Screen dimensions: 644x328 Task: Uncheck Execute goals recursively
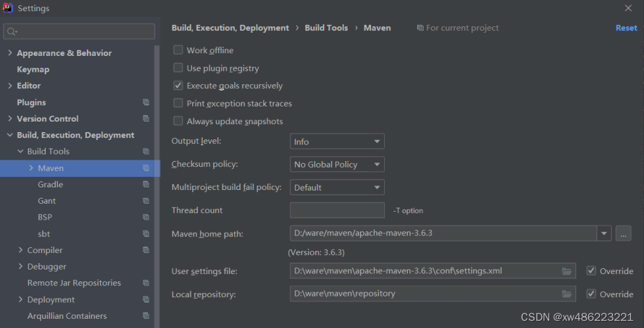tap(178, 85)
